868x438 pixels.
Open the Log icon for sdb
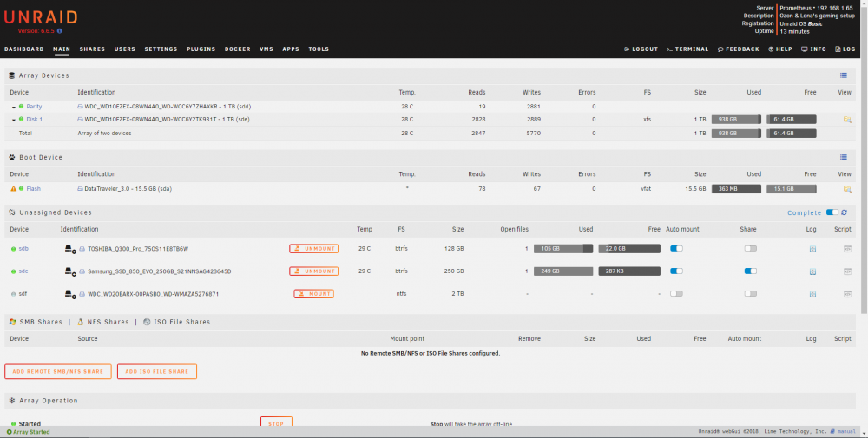click(812, 250)
